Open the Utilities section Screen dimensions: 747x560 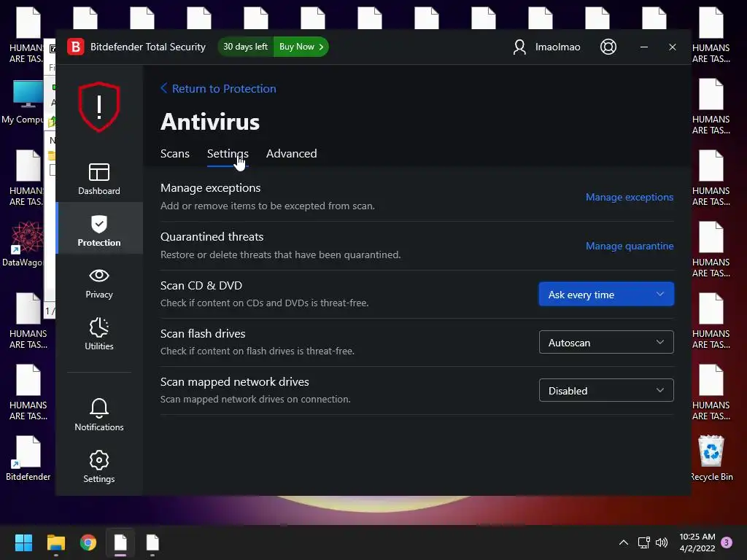[99, 334]
